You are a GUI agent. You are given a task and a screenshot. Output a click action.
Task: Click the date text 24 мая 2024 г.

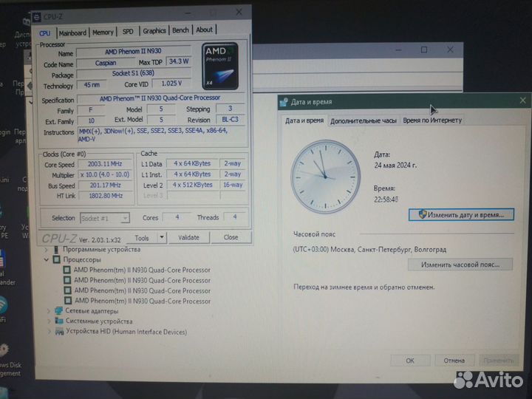coord(395,166)
